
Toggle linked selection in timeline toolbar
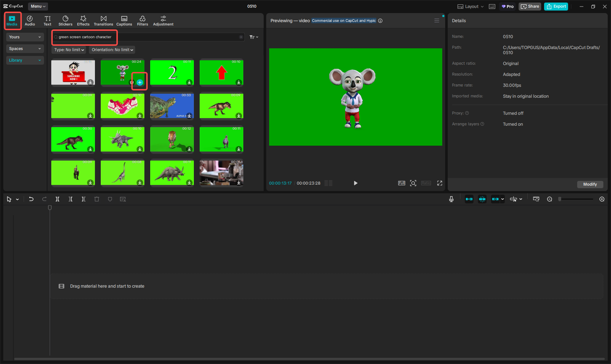click(x=496, y=199)
